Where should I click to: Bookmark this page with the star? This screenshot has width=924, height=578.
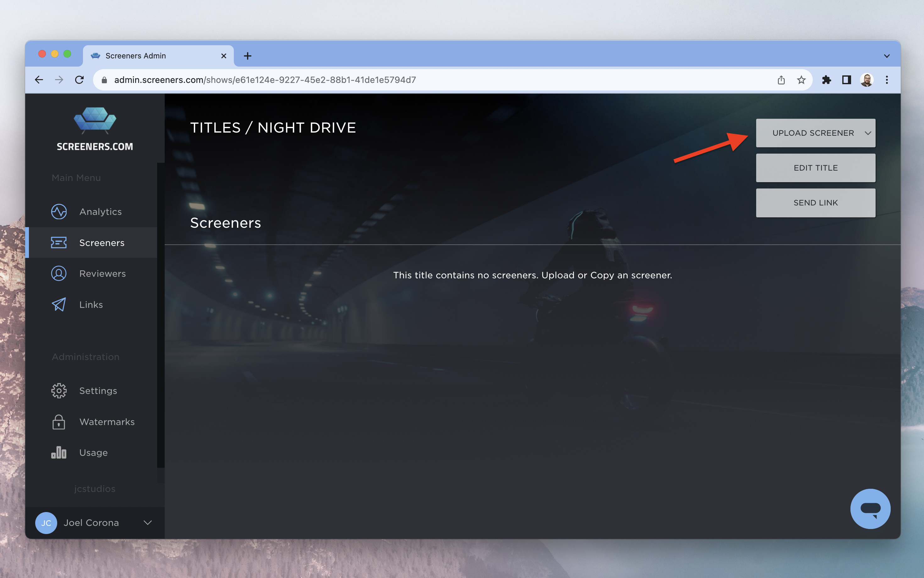801,79
